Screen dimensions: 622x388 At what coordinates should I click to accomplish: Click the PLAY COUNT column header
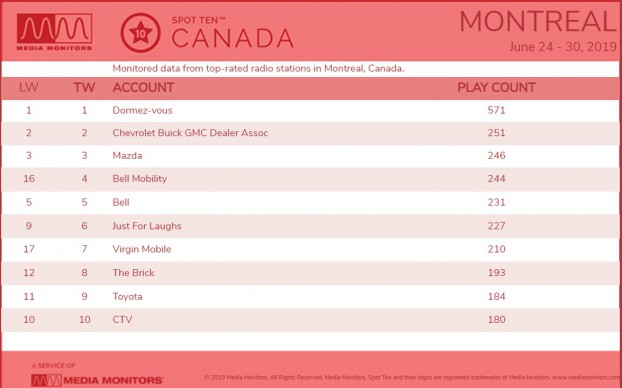point(496,88)
